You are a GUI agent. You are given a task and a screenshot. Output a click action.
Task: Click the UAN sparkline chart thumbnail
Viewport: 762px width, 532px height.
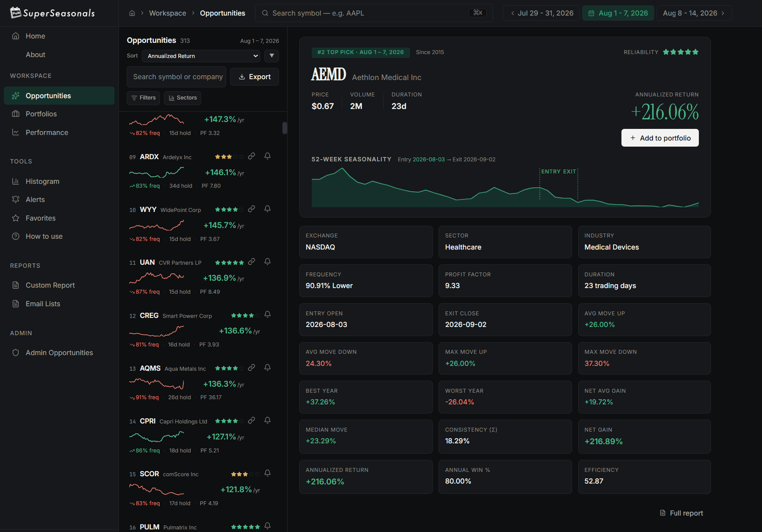(157, 278)
